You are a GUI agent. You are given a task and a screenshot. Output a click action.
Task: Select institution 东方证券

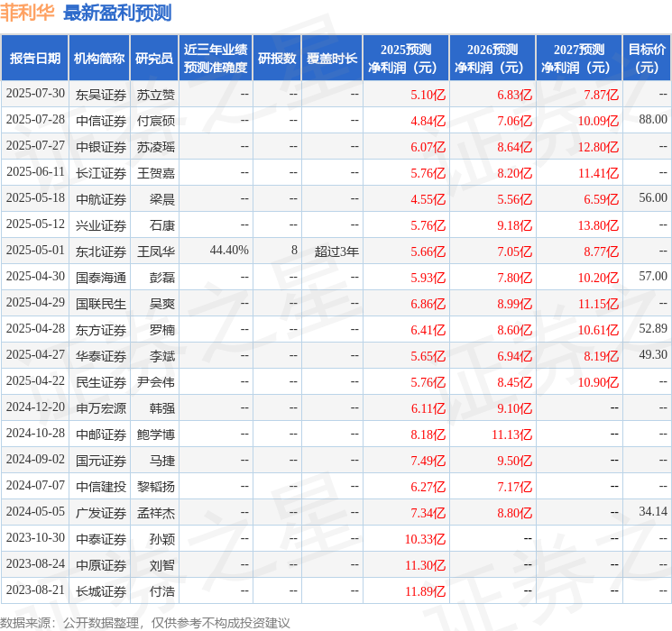pos(101,330)
